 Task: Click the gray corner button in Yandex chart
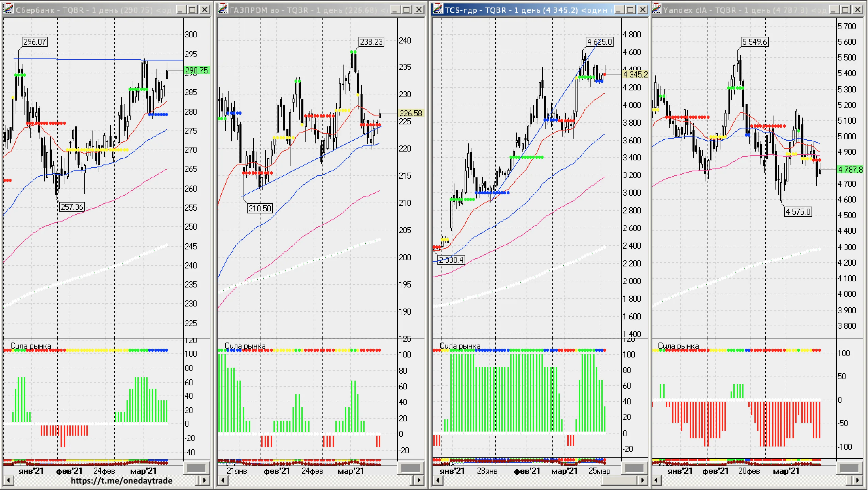point(850,468)
